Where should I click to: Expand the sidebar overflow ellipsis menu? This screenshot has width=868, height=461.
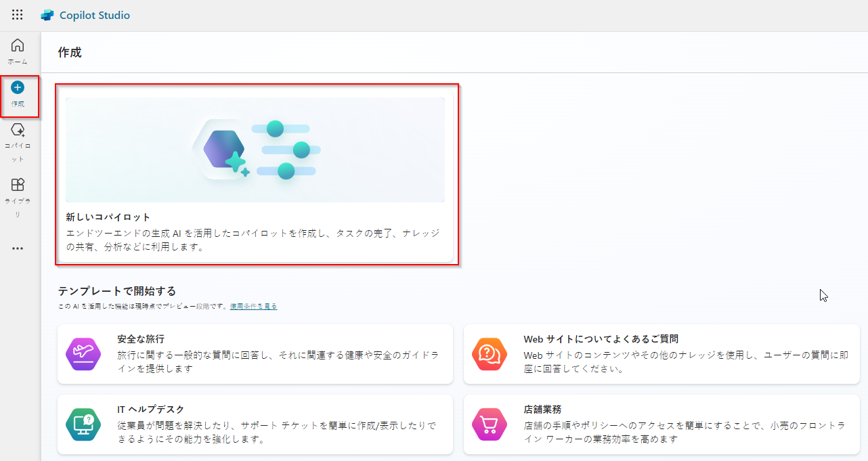click(x=18, y=248)
